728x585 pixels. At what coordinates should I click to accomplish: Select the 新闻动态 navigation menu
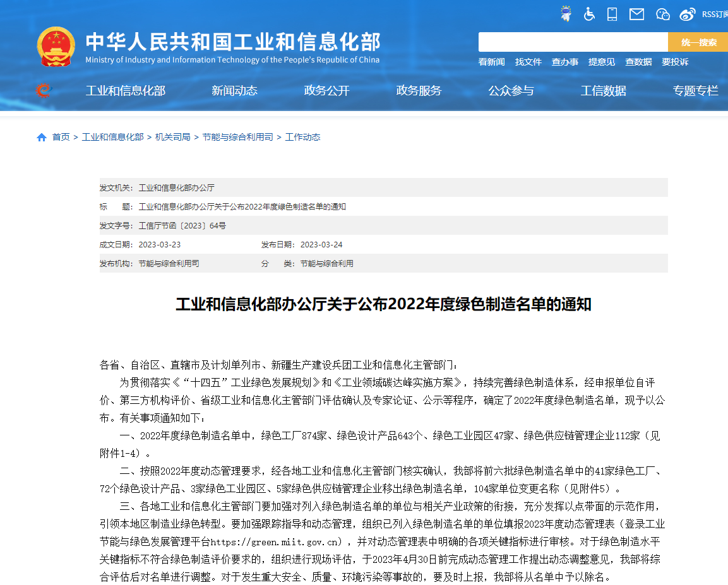tap(234, 90)
